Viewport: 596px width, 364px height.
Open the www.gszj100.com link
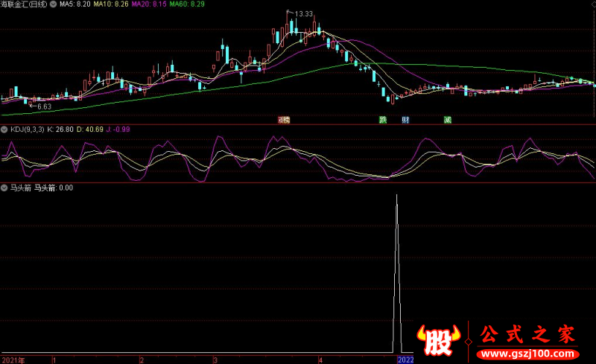coord(527,354)
